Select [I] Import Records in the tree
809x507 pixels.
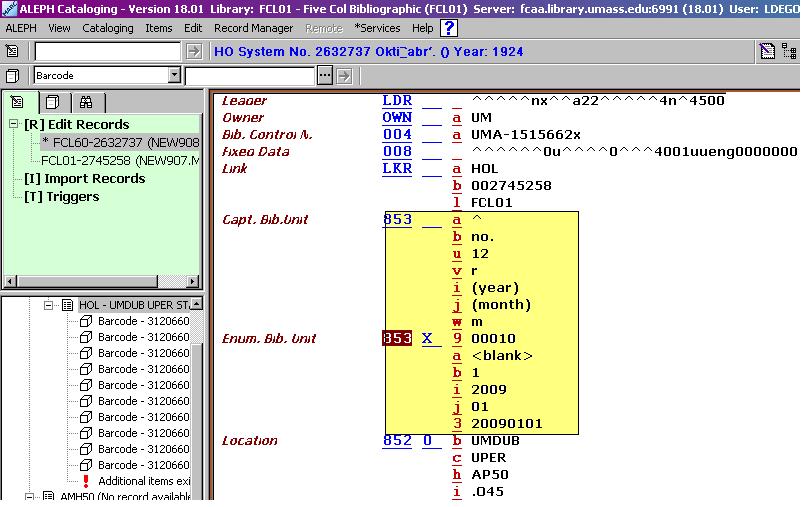coord(85,178)
